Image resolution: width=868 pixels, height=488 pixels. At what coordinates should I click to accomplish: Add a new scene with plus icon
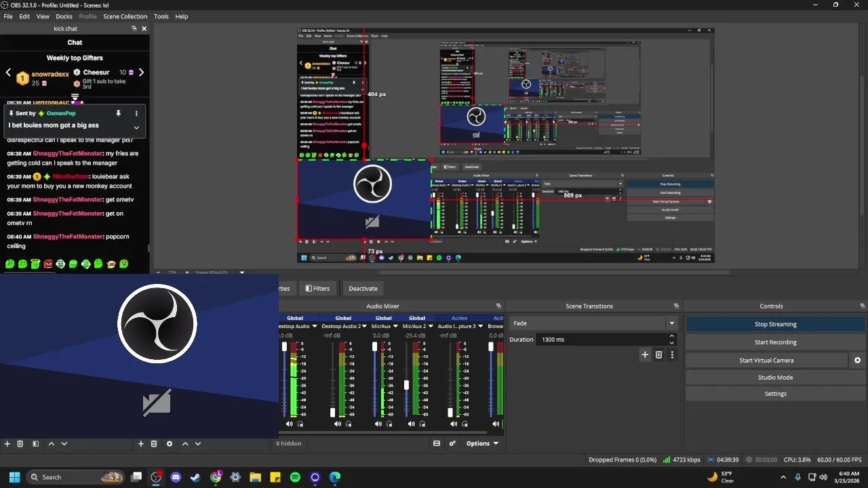pyautogui.click(x=7, y=444)
